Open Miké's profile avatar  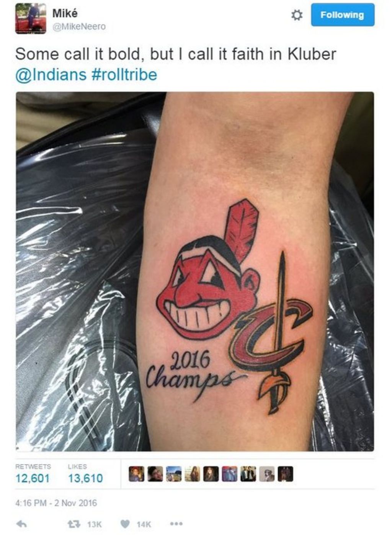[x=31, y=19]
